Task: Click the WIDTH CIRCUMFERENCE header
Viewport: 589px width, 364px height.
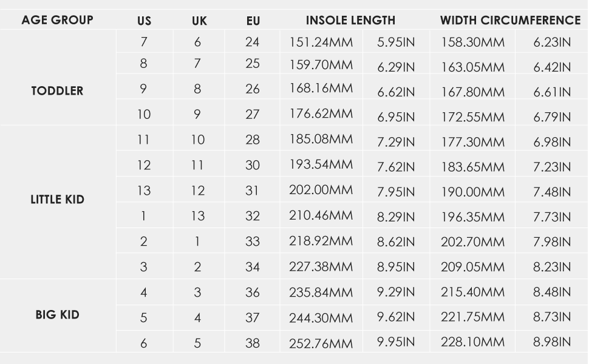Action: [510, 20]
